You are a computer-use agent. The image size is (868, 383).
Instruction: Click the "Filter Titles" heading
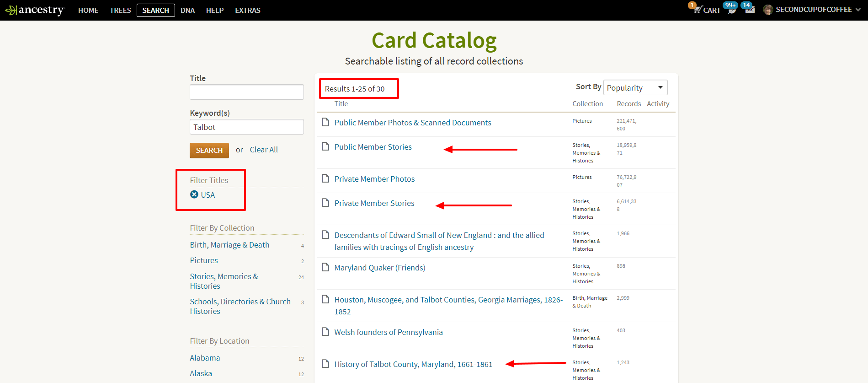[209, 180]
